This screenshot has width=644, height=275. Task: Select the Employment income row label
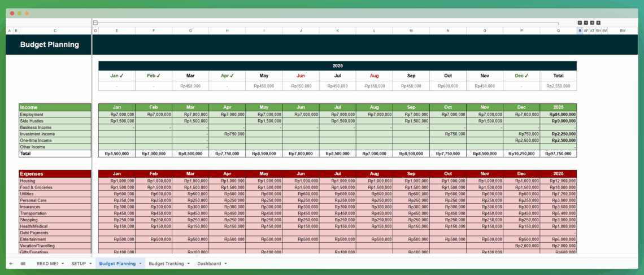(x=55, y=115)
